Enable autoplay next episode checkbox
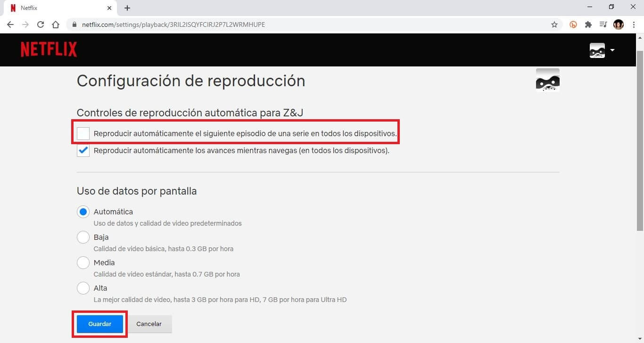 [x=83, y=134]
